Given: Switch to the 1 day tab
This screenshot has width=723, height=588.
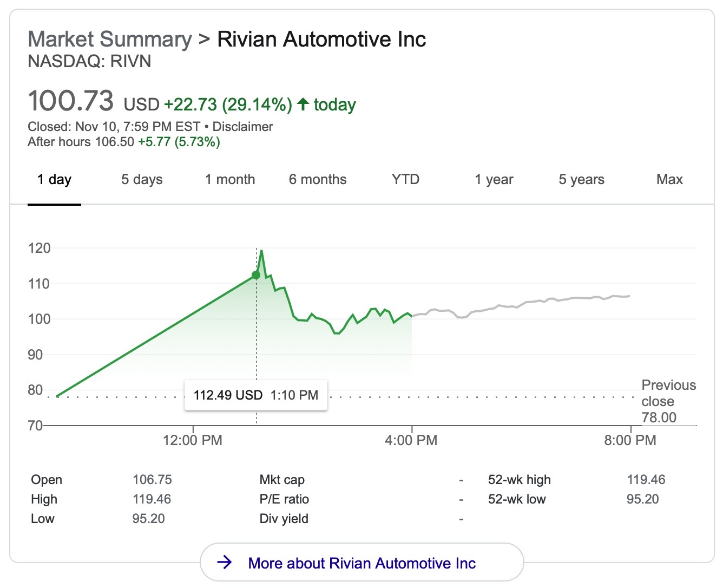Looking at the screenshot, I should [x=54, y=180].
